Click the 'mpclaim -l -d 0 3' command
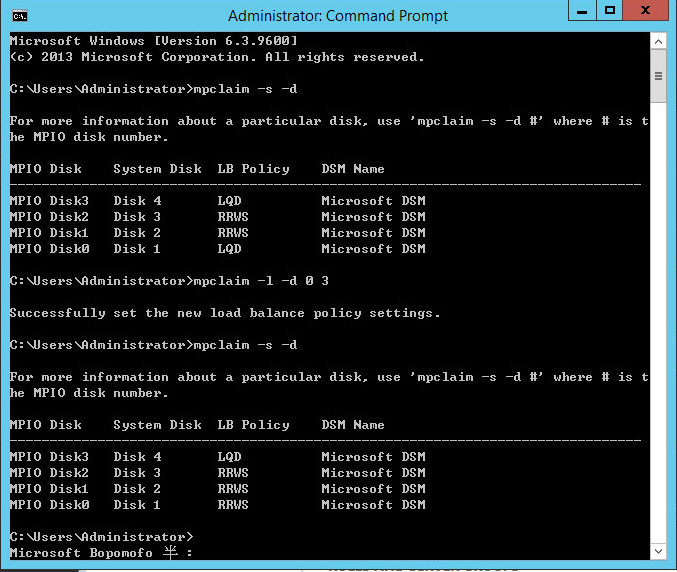Image resolution: width=677 pixels, height=572 pixels. coord(261,281)
